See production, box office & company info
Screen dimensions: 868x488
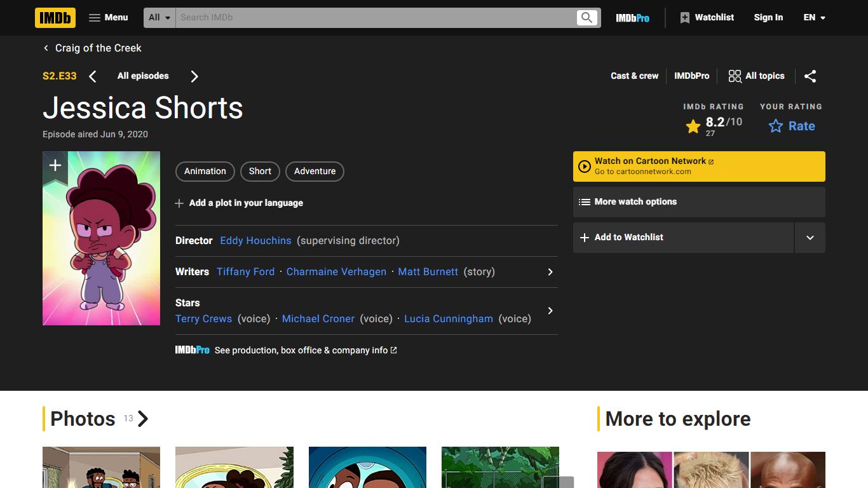(x=306, y=351)
